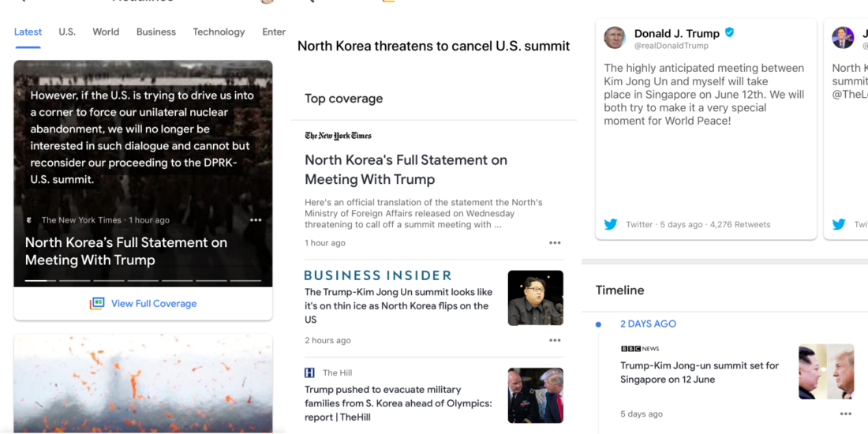Click the avatar on the second tweet card

tap(843, 38)
